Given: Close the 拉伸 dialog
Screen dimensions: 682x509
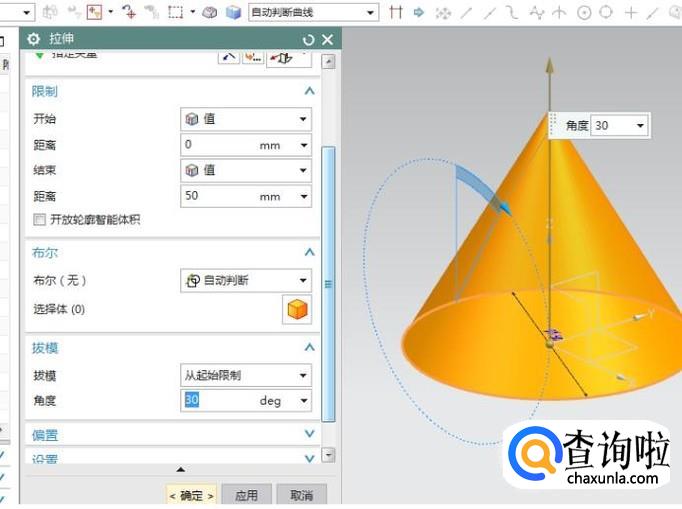Looking at the screenshot, I should click(328, 40).
